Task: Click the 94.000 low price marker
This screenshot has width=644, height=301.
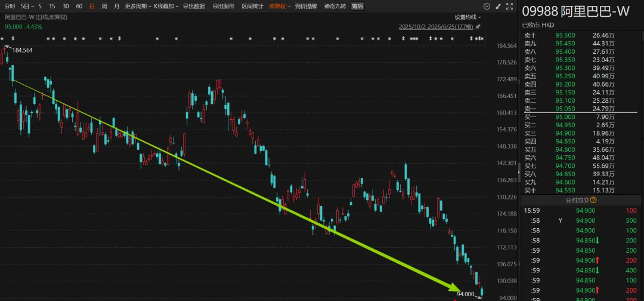Action: (x=465, y=294)
